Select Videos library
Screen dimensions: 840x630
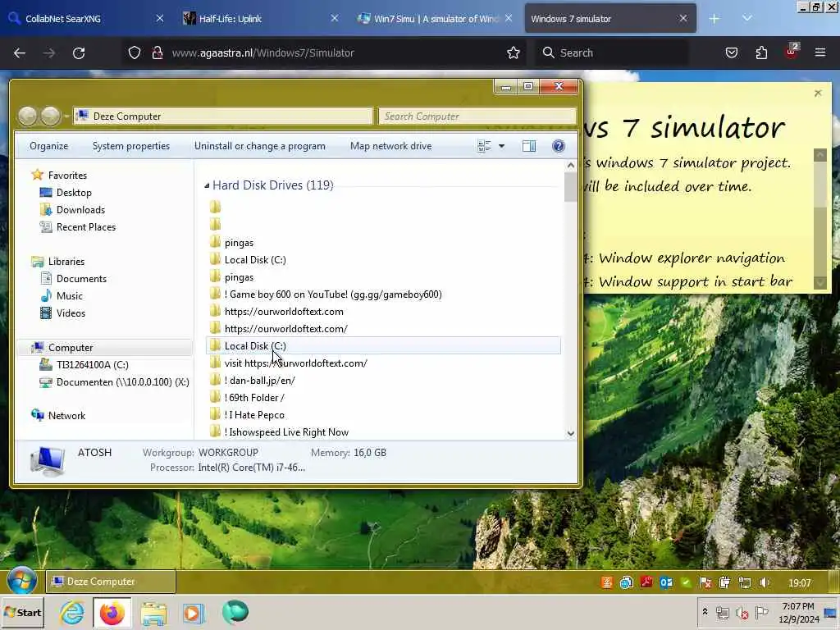tap(71, 313)
